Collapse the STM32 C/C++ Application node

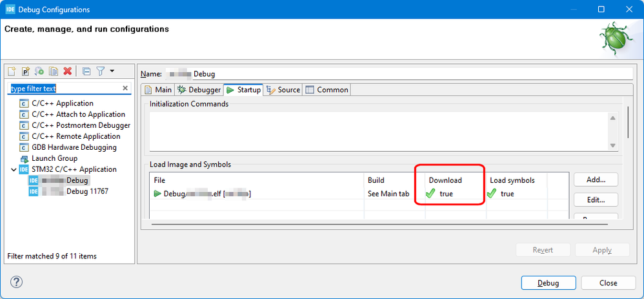(x=14, y=169)
